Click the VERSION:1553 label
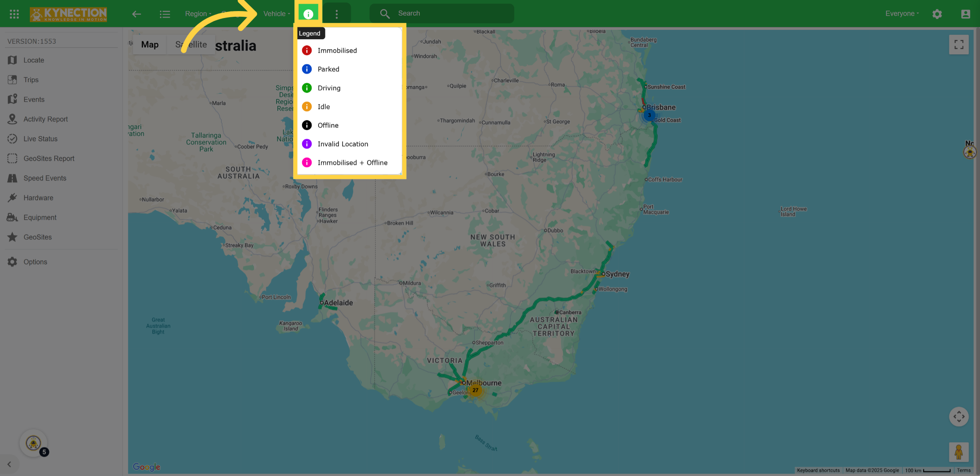The image size is (980, 476). coord(31,41)
